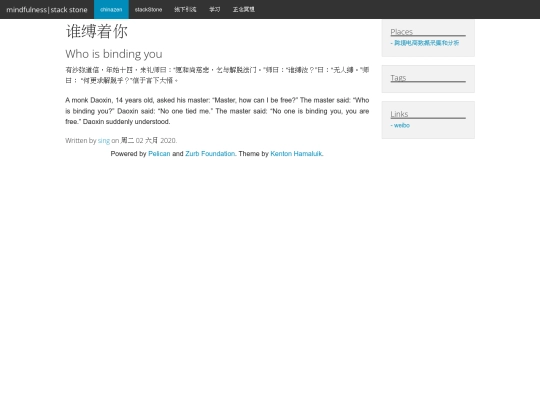Image resolution: width=540 pixels, height=405 pixels.
Task: Visit Kenton Hamaluik's theme link
Action: coord(296,154)
